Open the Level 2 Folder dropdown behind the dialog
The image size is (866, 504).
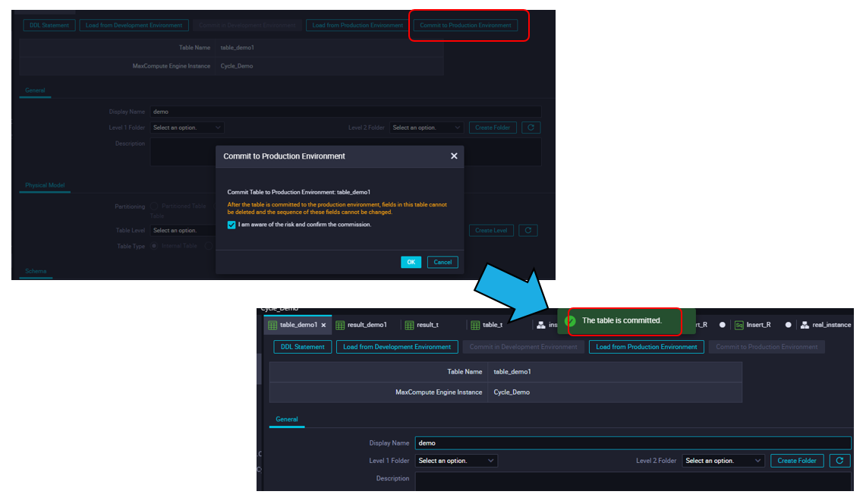[427, 128]
